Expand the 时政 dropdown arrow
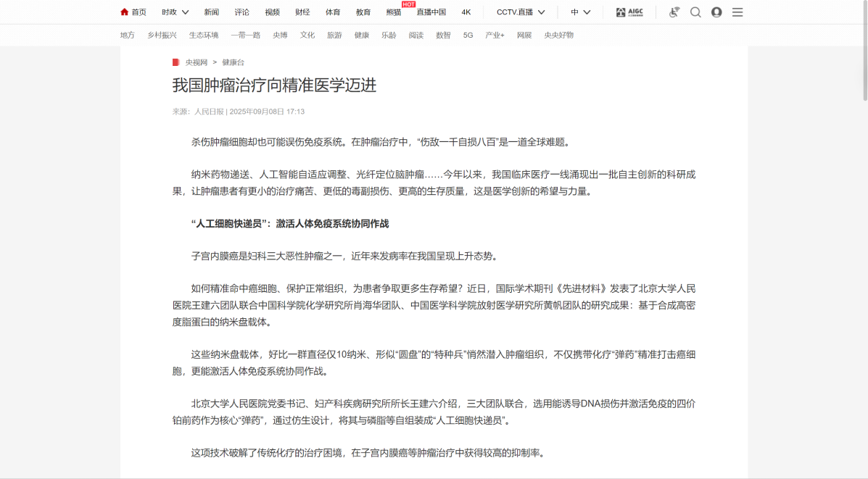This screenshot has width=868, height=479. [x=186, y=12]
